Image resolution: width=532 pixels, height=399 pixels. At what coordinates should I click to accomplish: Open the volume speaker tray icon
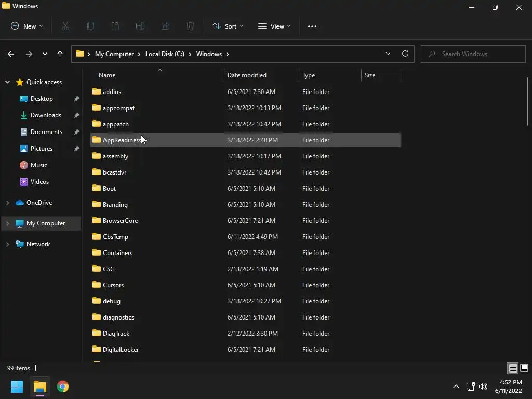[483, 387]
